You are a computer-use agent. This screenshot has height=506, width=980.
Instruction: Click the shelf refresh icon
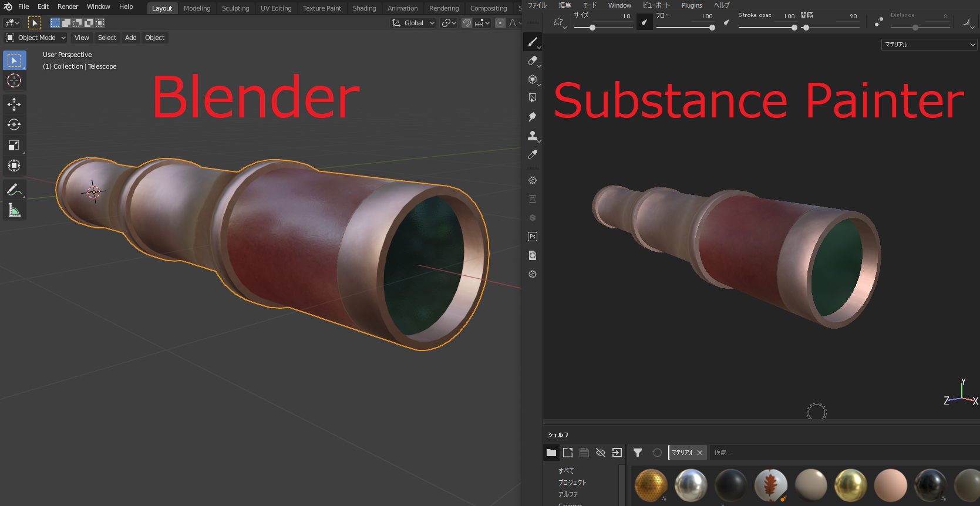(x=657, y=453)
